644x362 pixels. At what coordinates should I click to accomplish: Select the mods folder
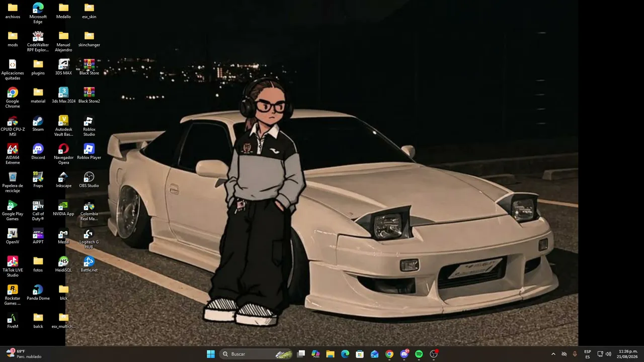click(x=13, y=39)
